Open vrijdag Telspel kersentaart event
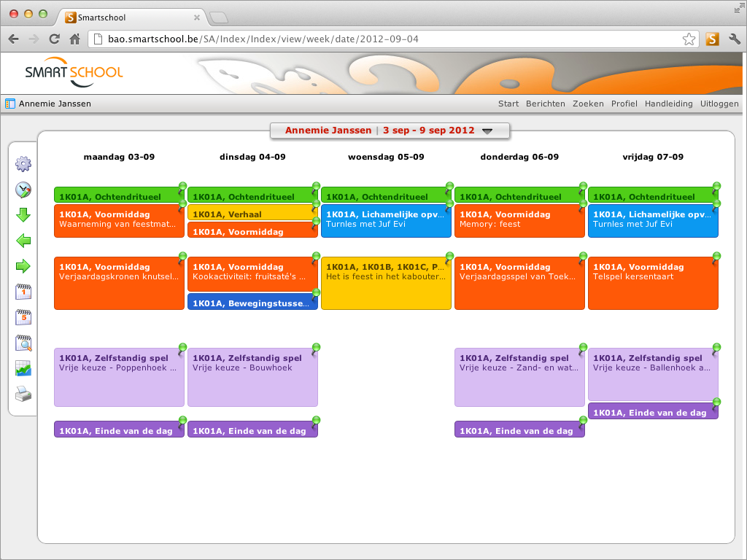747x560 pixels. click(653, 284)
